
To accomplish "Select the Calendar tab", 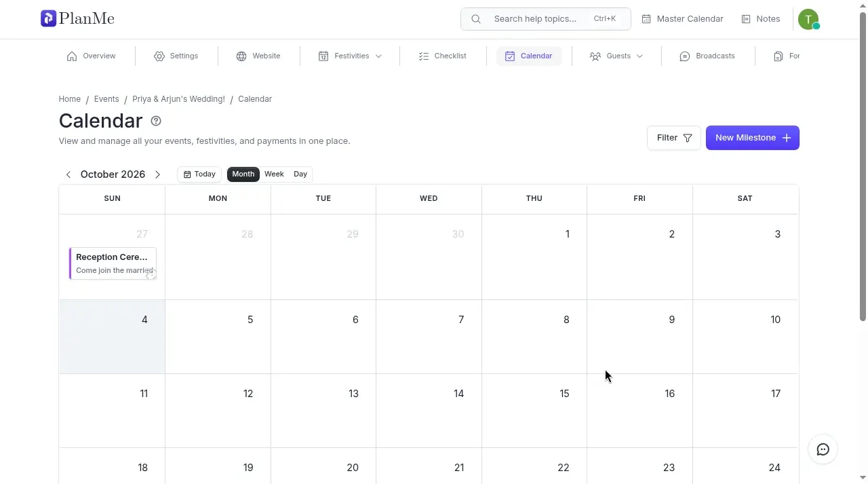I will (529, 56).
